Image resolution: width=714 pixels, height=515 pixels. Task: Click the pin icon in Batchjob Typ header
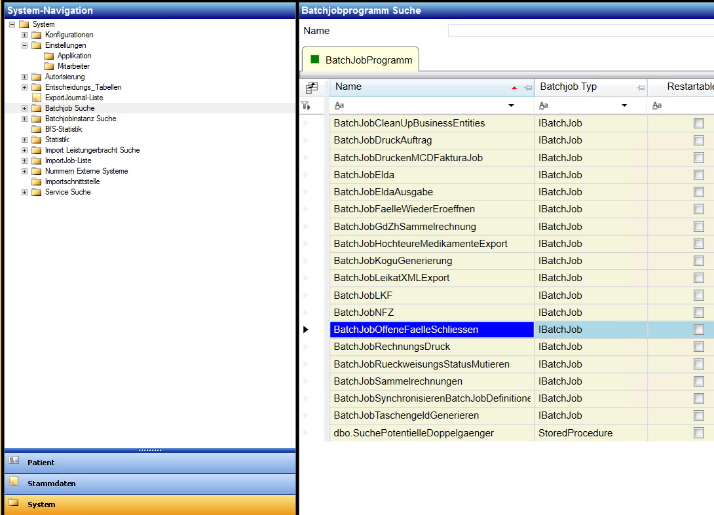639,88
